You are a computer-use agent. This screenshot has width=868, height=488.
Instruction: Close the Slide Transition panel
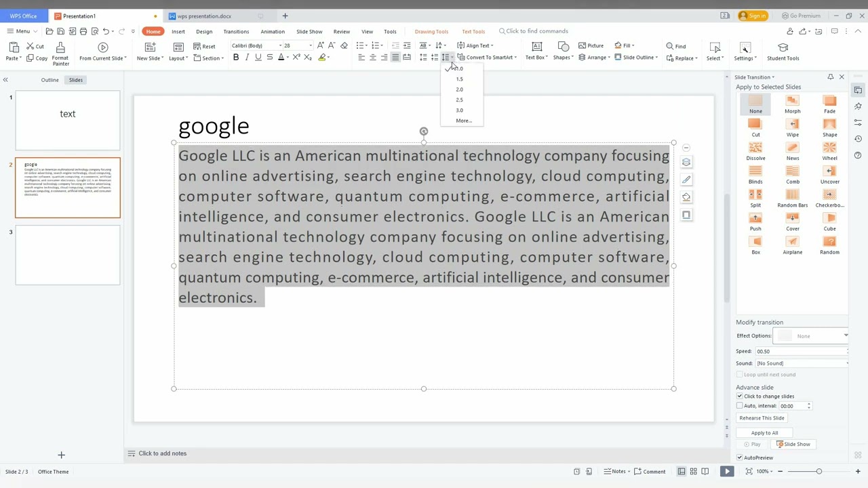(x=842, y=77)
